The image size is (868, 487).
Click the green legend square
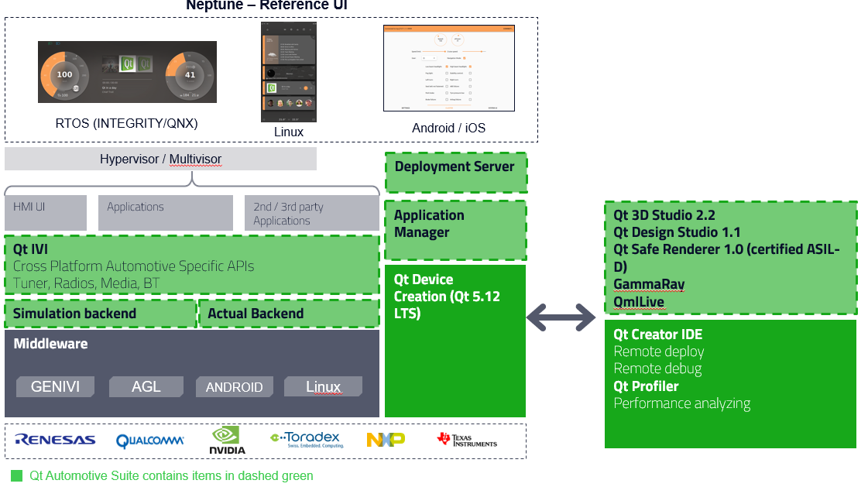[x=16, y=475]
